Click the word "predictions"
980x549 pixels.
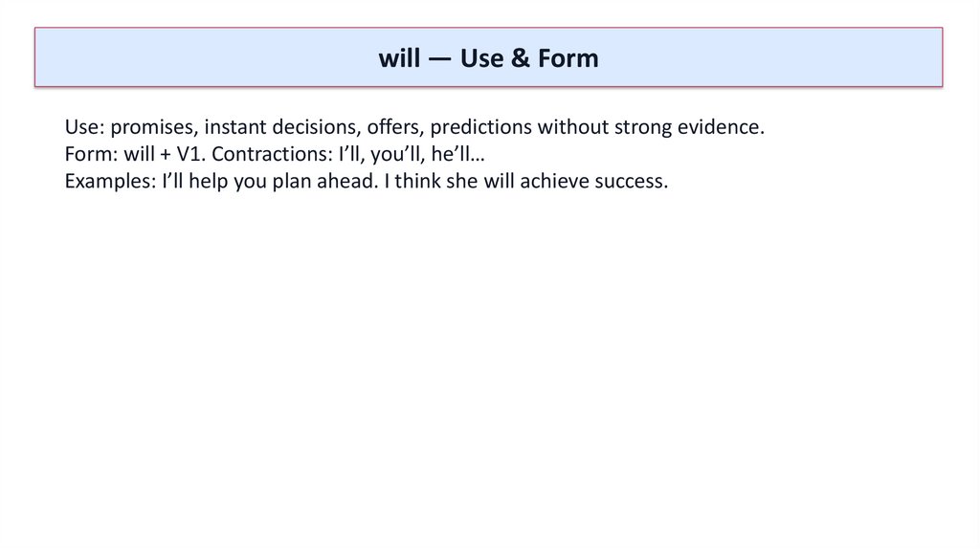pyautogui.click(x=481, y=128)
